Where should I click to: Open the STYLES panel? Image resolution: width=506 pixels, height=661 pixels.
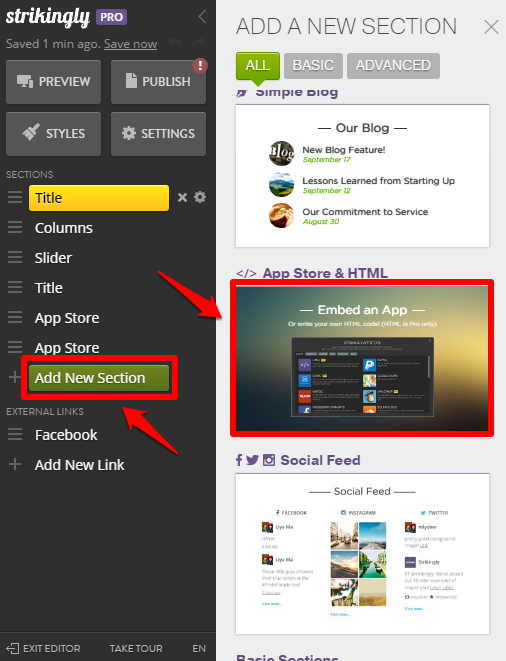[x=54, y=134]
